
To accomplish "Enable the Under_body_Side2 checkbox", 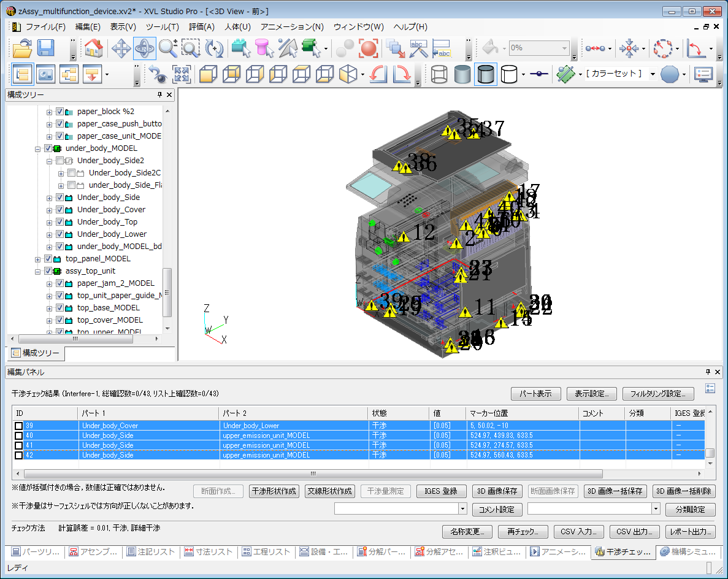I will (60, 161).
